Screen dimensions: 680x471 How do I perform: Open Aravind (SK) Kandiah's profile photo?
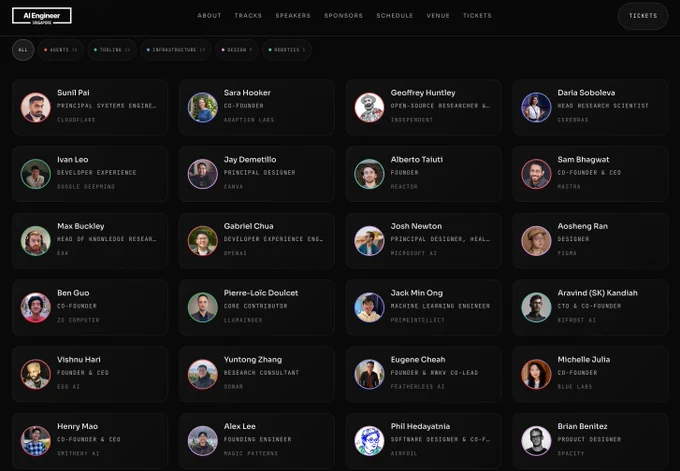(x=536, y=307)
